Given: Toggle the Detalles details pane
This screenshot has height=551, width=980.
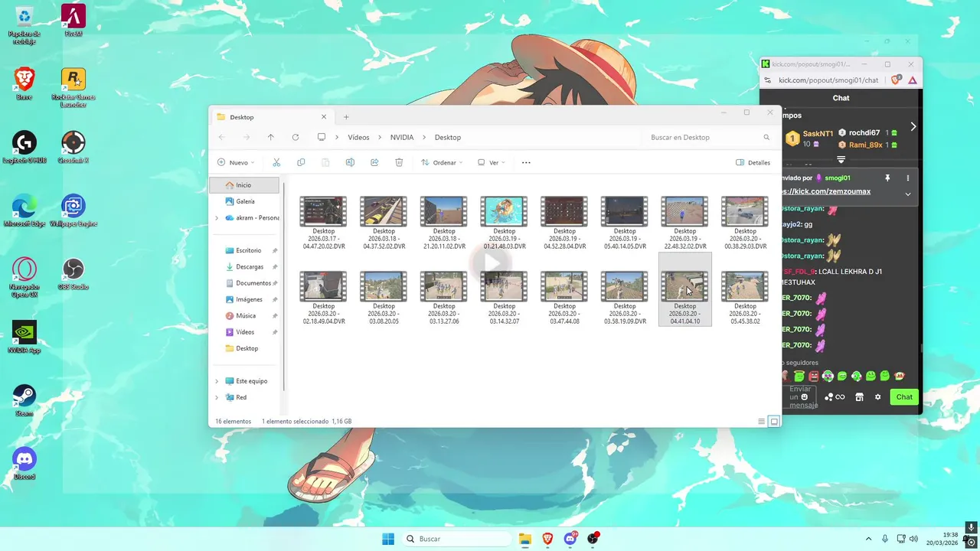Looking at the screenshot, I should (x=753, y=162).
